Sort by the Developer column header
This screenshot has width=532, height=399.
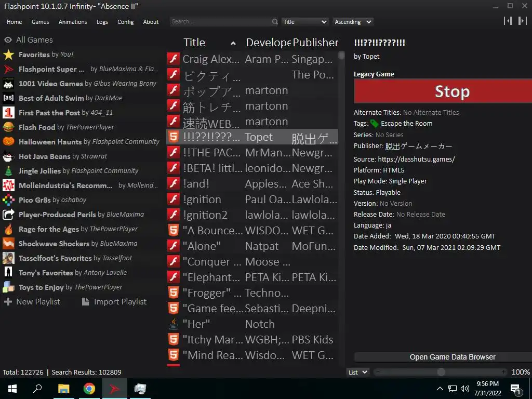(268, 43)
